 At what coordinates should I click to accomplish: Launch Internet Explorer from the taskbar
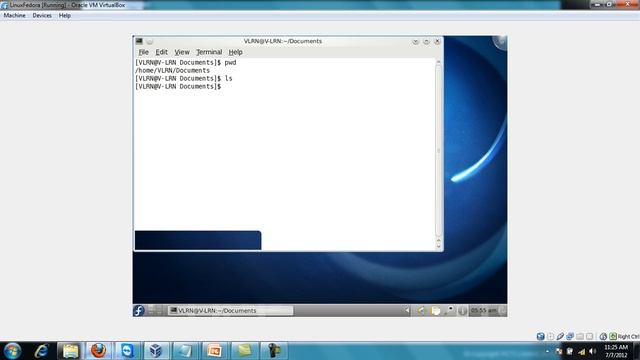coord(42,351)
